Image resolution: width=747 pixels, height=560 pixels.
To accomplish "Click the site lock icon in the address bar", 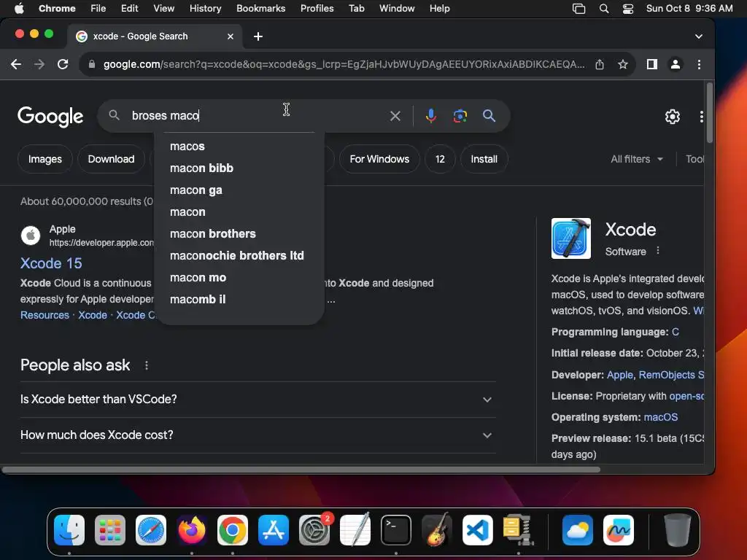I will tap(92, 64).
